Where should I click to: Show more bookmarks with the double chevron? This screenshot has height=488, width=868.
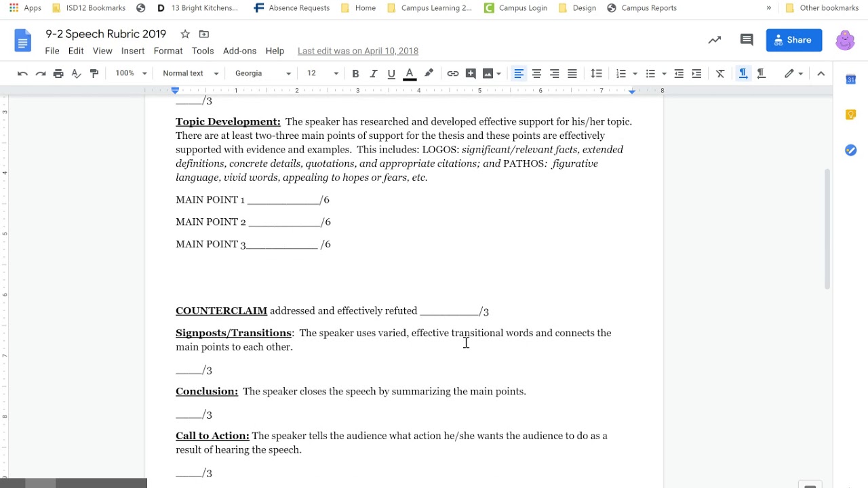(768, 8)
